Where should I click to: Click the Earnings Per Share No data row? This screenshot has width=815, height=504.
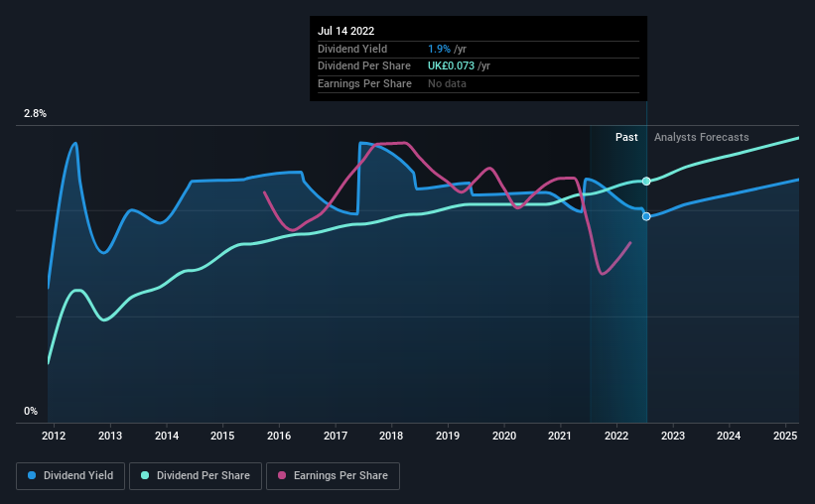click(478, 83)
